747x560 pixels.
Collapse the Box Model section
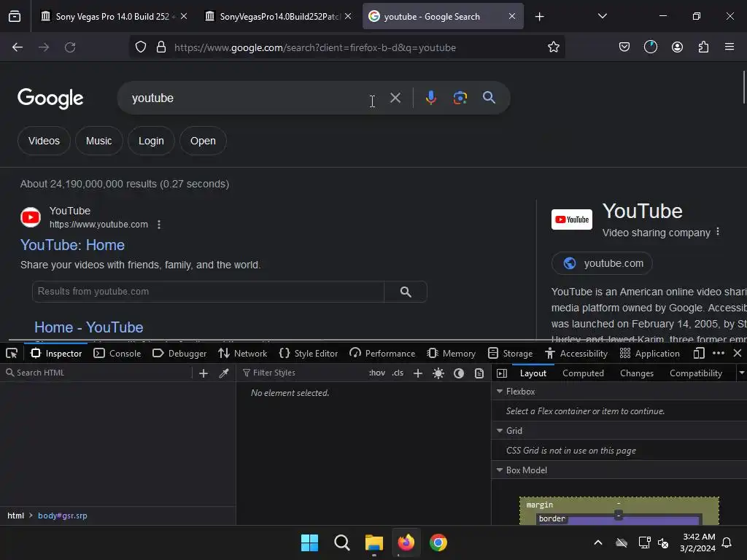pyautogui.click(x=500, y=470)
